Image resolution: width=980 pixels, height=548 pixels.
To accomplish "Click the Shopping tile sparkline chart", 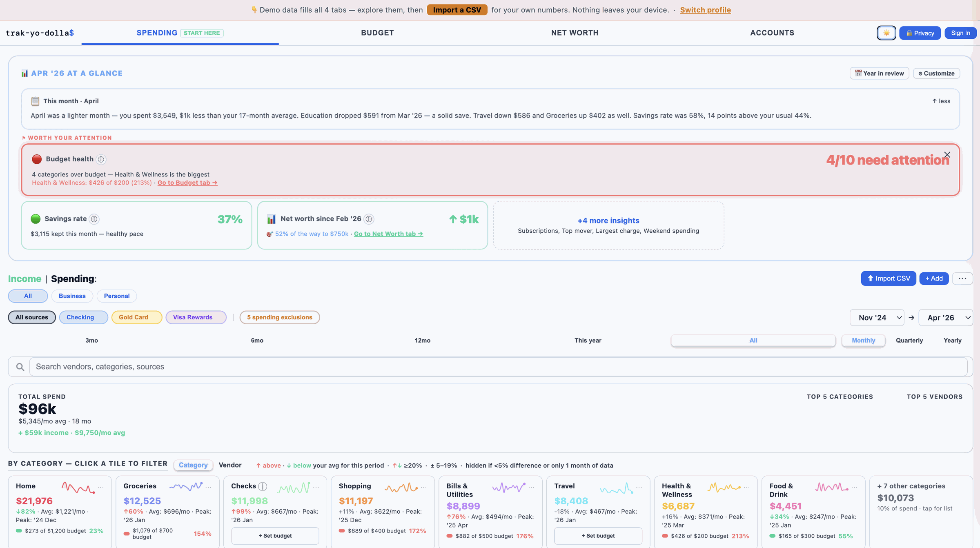I will pyautogui.click(x=401, y=487).
